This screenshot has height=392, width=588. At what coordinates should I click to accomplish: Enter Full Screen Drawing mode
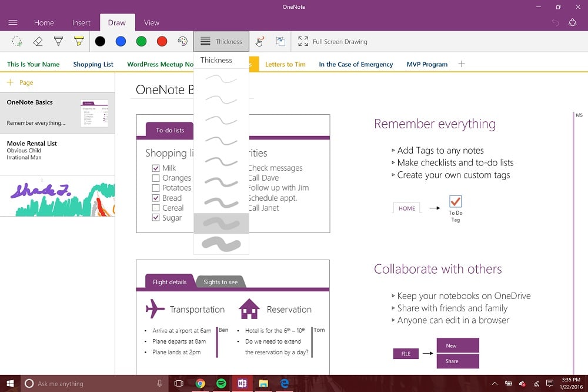pos(333,42)
